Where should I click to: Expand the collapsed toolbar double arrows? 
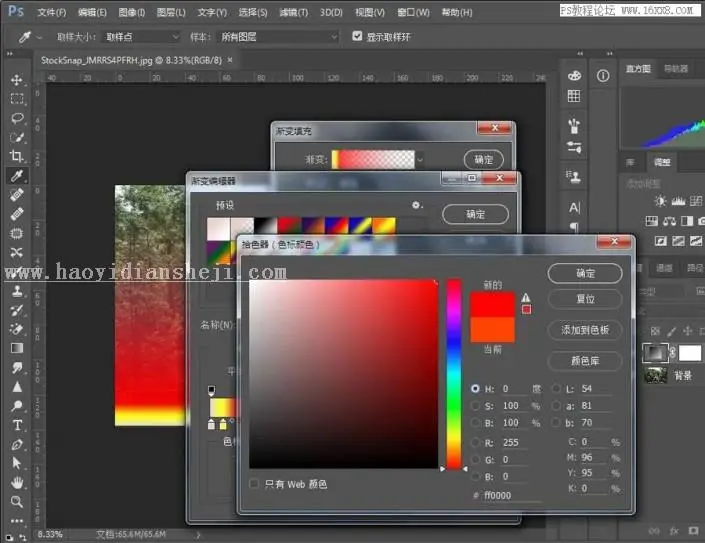9,53
